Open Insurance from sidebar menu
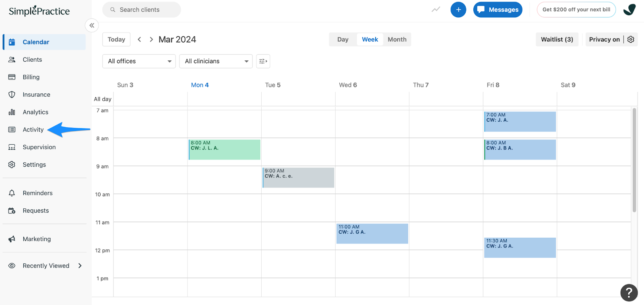 point(36,95)
